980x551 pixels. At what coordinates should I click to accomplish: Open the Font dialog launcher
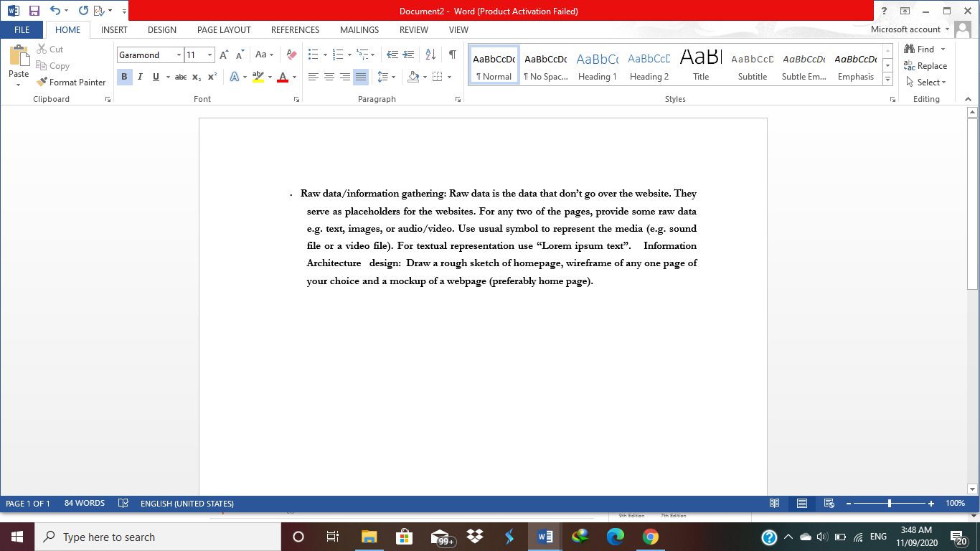[296, 100]
